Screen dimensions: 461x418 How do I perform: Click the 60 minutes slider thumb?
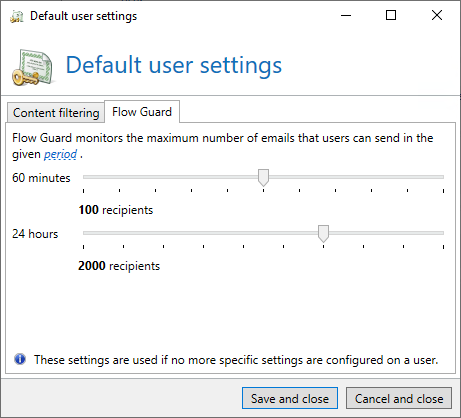point(263,177)
